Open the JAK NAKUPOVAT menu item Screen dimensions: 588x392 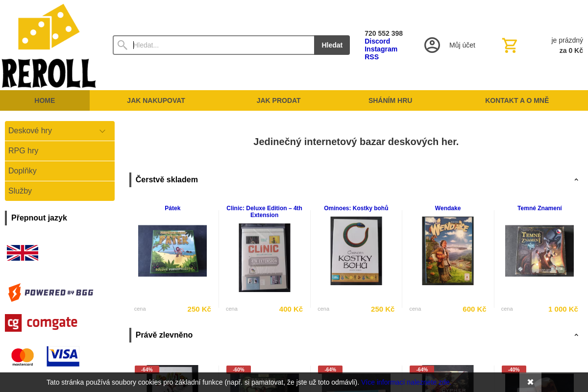point(156,100)
